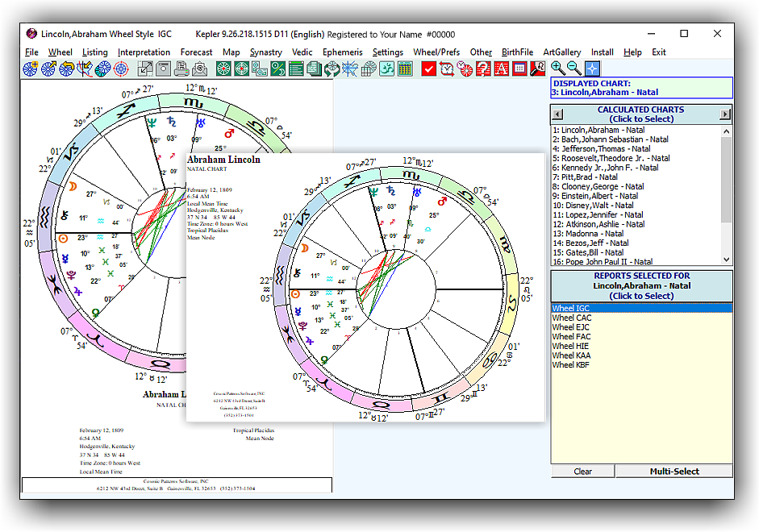This screenshot has width=759, height=532.
Task: Click the magnifier with Leo glyph icon
Action: [537, 69]
